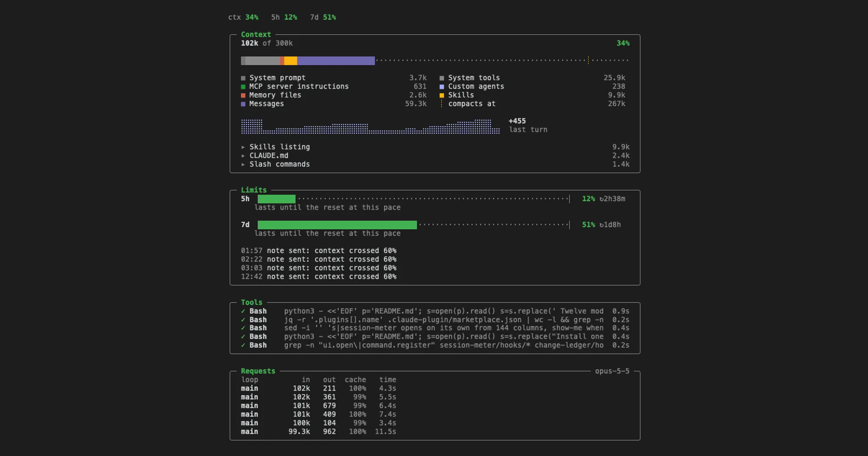Click the gray System prompt legend square

[243, 78]
